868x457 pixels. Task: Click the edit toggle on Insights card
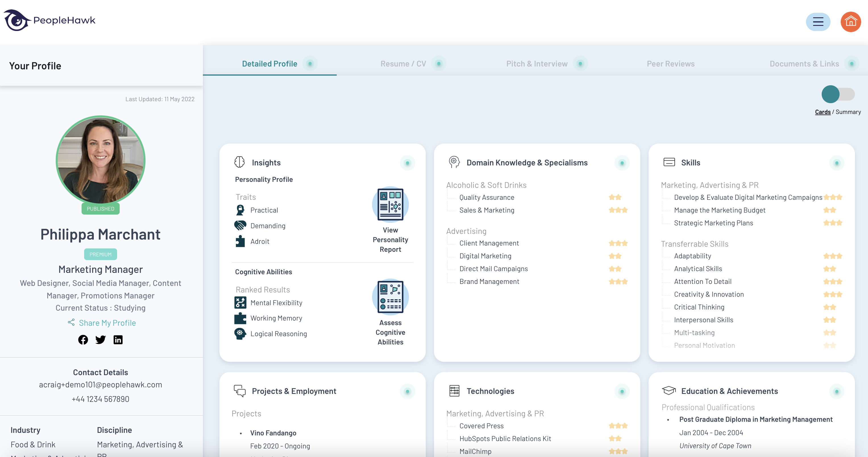point(407,163)
